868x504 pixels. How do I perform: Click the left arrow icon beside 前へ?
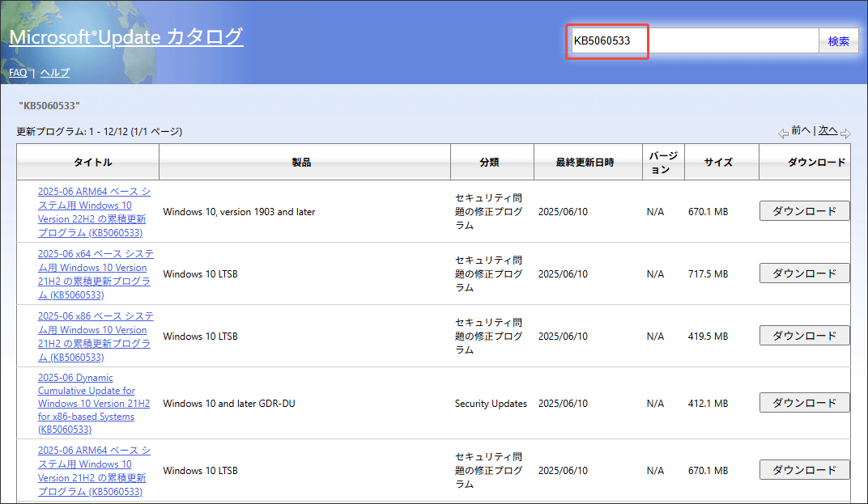click(x=783, y=133)
